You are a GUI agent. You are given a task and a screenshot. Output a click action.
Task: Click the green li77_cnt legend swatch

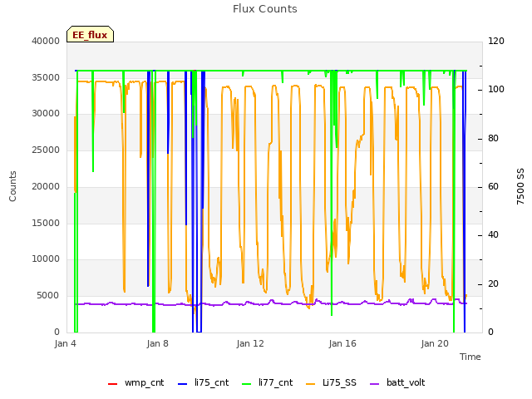[x=247, y=384]
